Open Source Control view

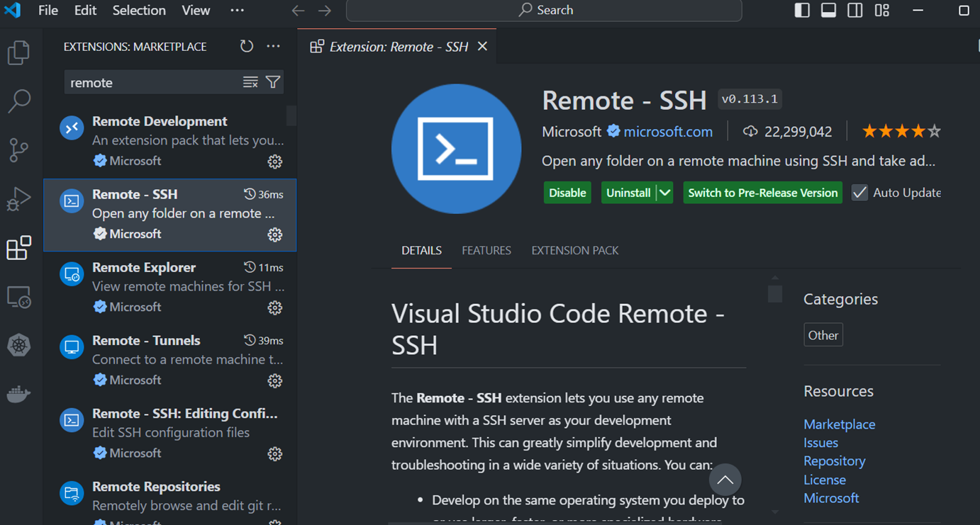tap(18, 150)
